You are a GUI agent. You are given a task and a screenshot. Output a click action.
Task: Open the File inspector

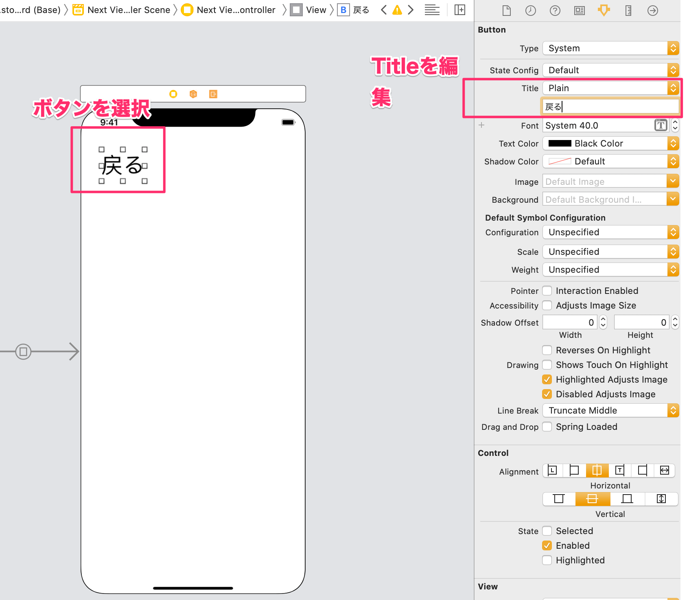506,11
